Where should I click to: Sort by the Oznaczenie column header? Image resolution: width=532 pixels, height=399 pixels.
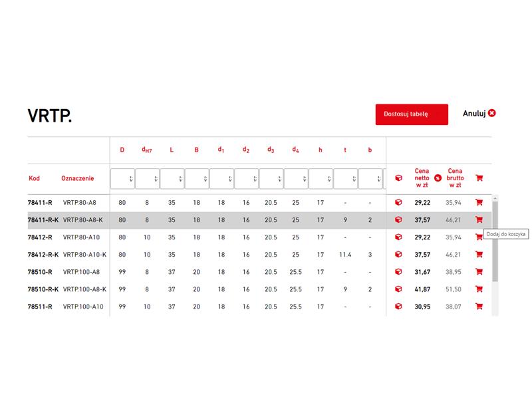77,178
